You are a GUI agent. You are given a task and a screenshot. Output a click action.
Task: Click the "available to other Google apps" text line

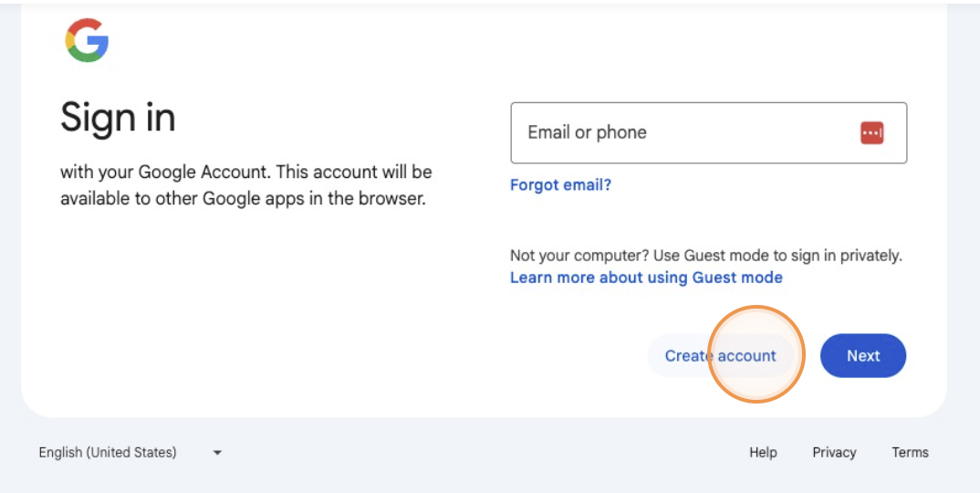[243, 198]
